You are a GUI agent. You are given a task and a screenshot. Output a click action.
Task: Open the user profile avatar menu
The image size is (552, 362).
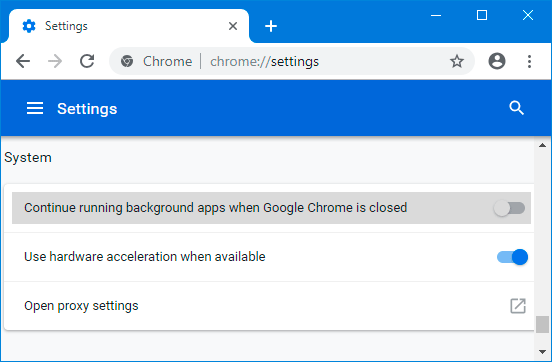click(x=497, y=61)
